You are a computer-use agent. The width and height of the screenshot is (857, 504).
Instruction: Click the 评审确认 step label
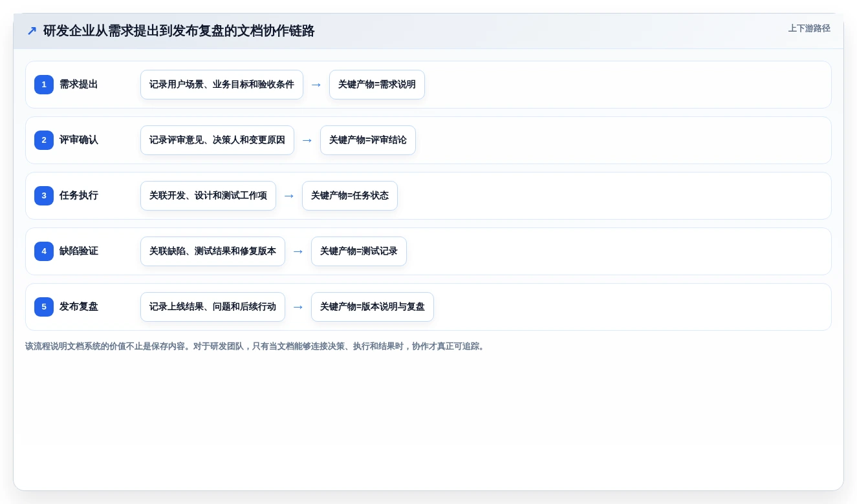tap(79, 140)
